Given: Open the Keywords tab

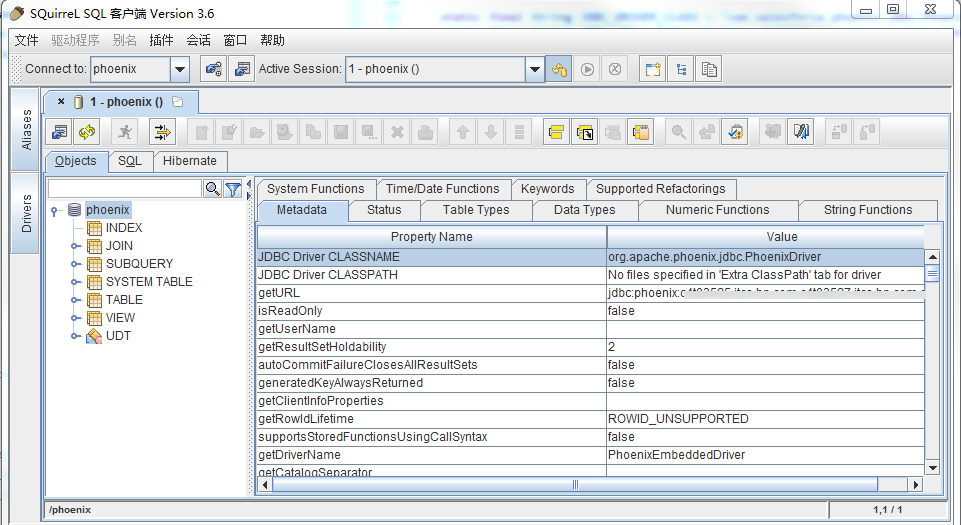Looking at the screenshot, I should [x=547, y=189].
